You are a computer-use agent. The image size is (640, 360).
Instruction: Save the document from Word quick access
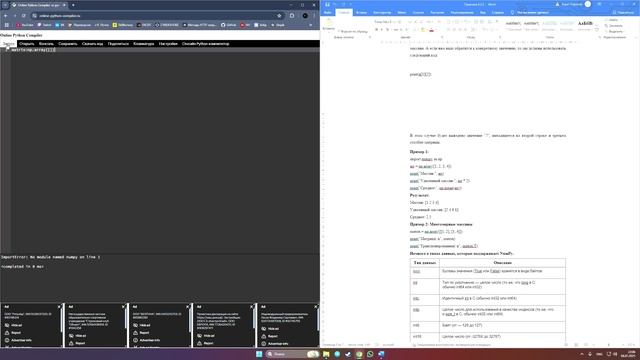[327, 4]
